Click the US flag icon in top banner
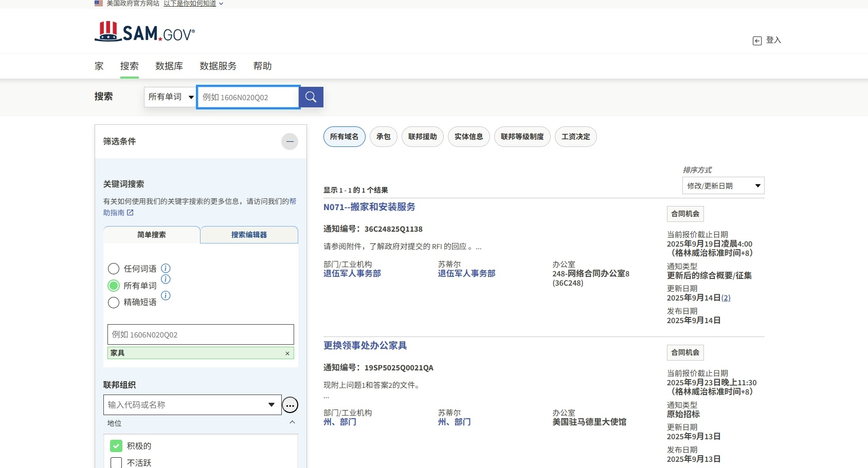868x468 pixels. (x=99, y=3)
